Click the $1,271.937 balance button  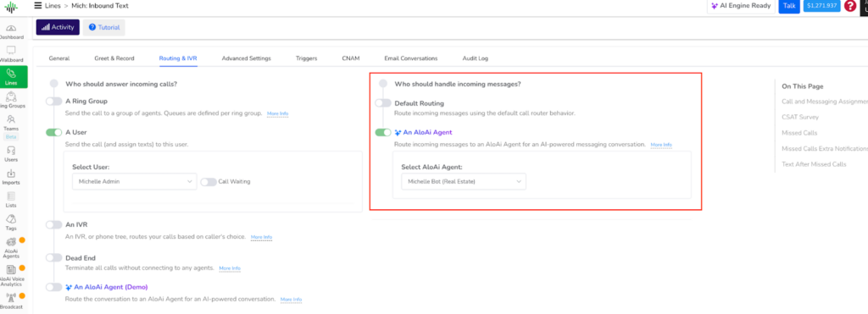tap(822, 6)
